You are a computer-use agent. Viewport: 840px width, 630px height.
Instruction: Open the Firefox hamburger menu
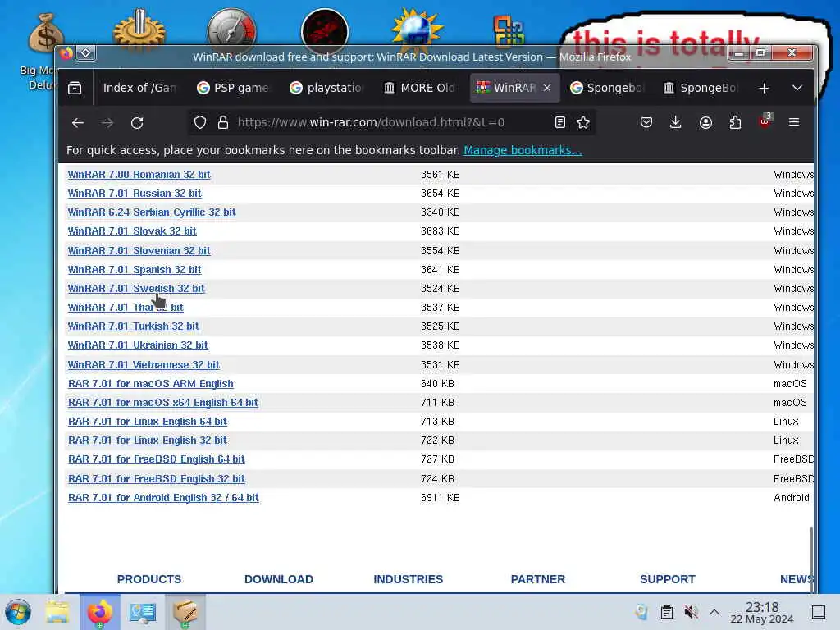794,123
